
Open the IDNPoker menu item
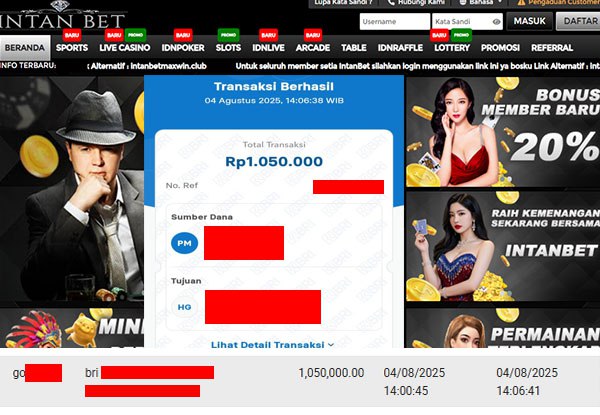[x=183, y=48]
